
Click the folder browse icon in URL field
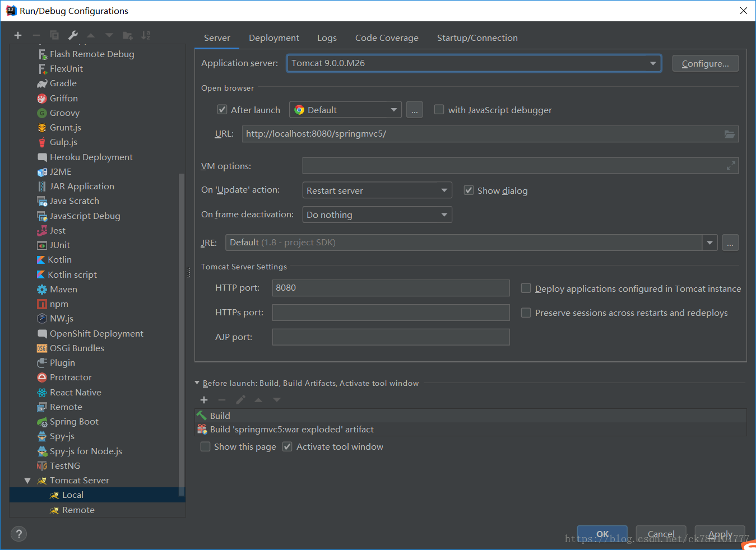click(729, 134)
